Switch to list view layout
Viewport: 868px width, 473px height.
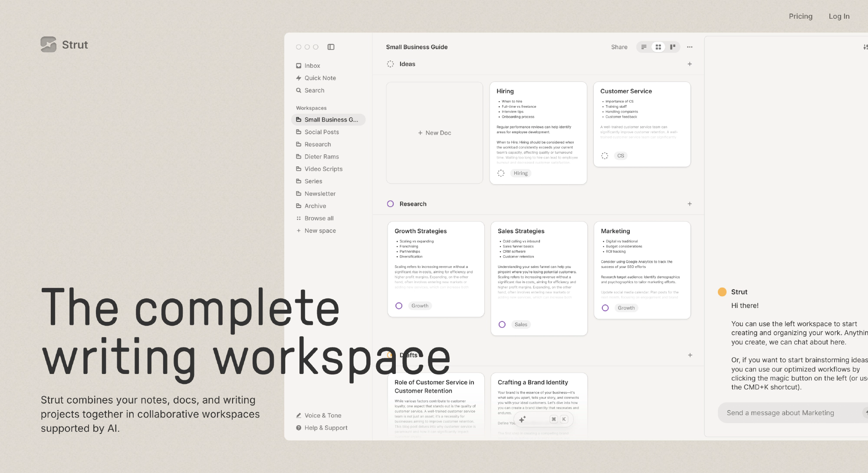click(x=644, y=47)
